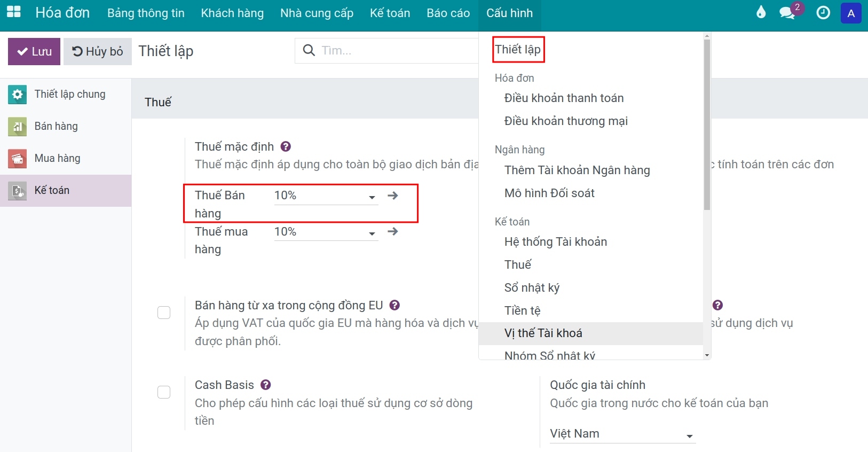Click the Quốc gia tài chính label

tap(597, 385)
